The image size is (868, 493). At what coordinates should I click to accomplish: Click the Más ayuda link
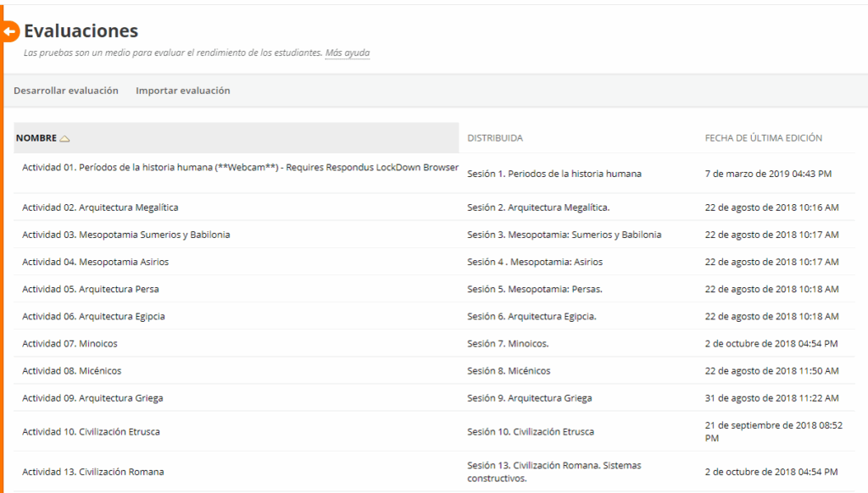(x=347, y=53)
